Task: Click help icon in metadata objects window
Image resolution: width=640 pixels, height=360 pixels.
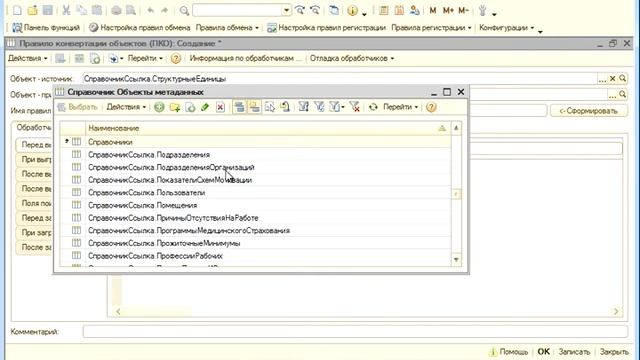Action: [431, 107]
